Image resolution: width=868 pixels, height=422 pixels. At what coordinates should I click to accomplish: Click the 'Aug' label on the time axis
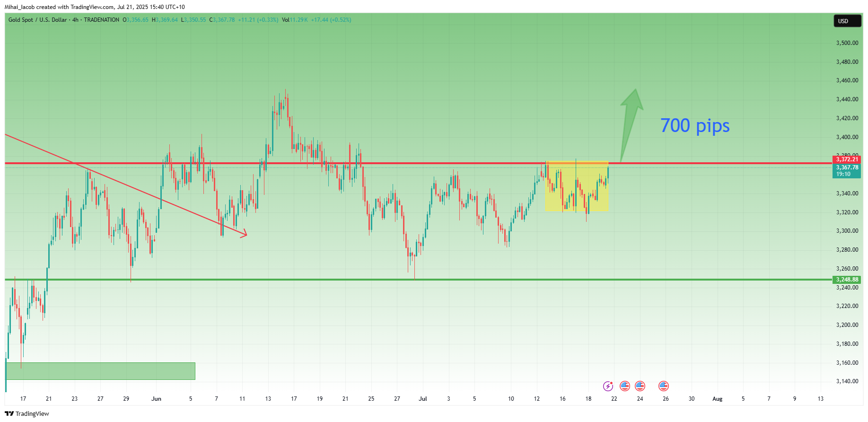718,399
